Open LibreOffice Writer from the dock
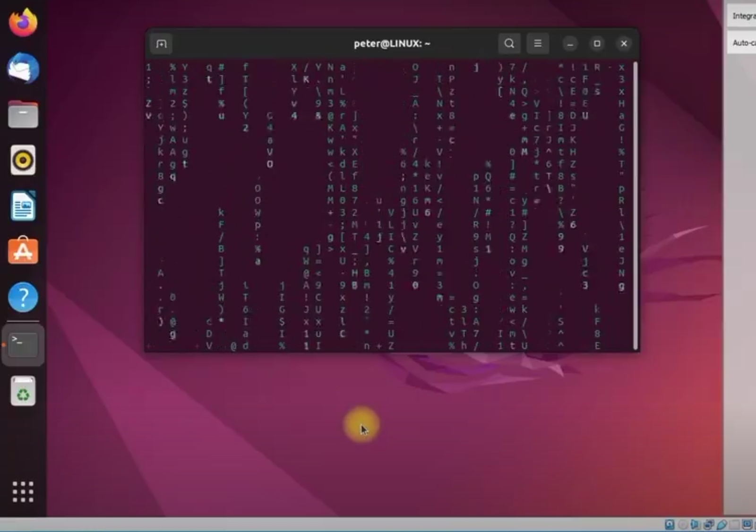 coord(23,206)
